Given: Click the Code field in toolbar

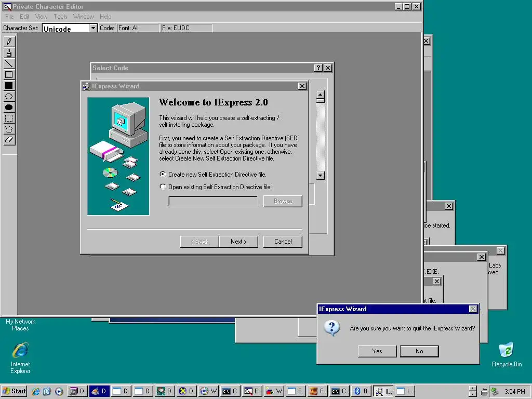Looking at the screenshot, I should click(x=107, y=28).
